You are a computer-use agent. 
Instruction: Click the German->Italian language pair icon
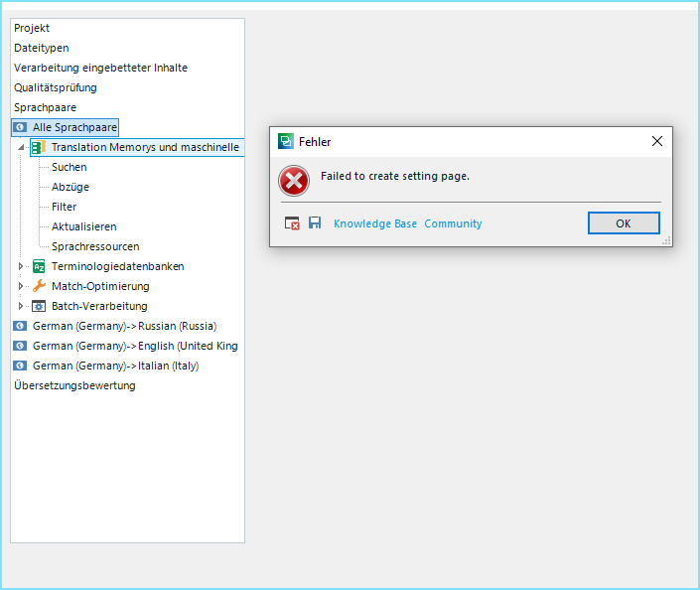[20, 366]
